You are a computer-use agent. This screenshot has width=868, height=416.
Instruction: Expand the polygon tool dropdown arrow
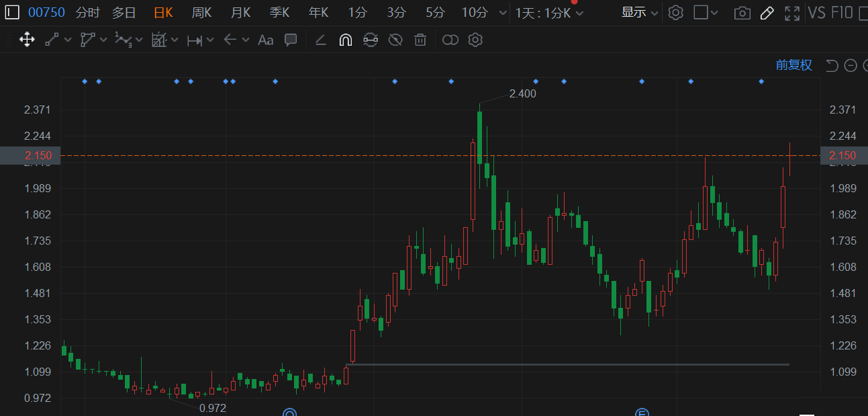pyautogui.click(x=103, y=40)
